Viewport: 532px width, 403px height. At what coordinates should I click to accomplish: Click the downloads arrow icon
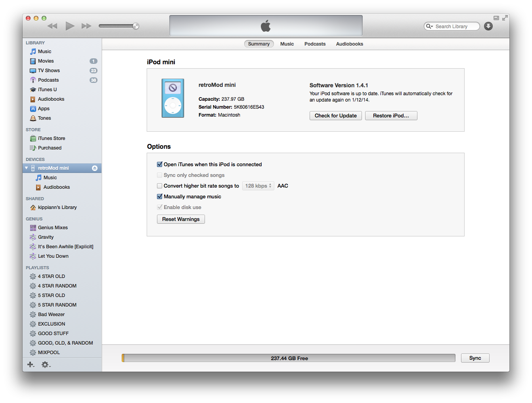click(488, 26)
